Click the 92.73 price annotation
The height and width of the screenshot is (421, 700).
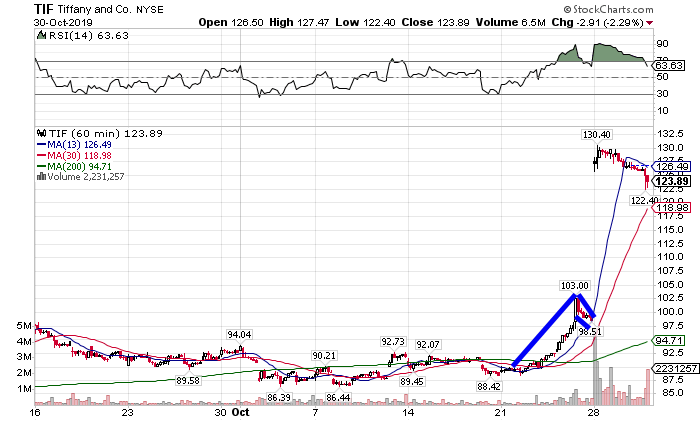pos(393,342)
